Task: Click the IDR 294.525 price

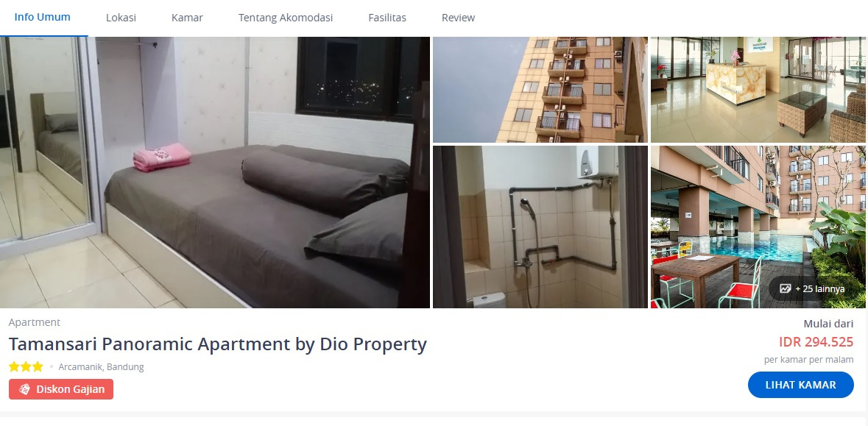Action: 816,342
